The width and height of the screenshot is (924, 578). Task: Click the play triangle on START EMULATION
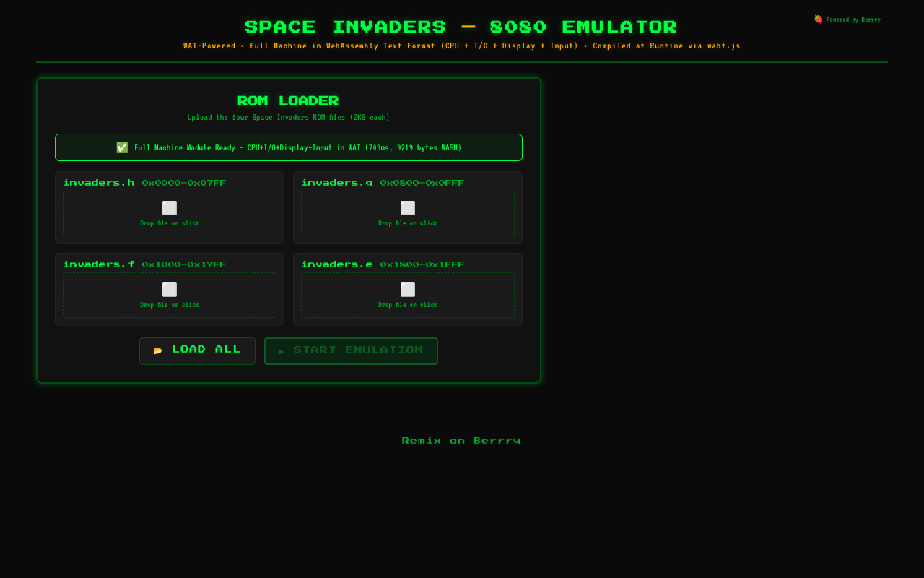281,351
